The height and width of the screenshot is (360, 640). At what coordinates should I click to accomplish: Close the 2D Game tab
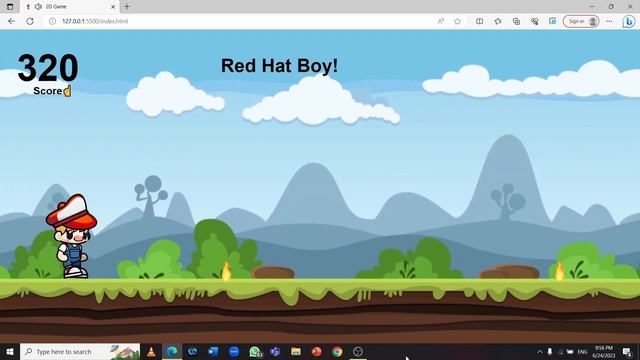click(x=113, y=7)
